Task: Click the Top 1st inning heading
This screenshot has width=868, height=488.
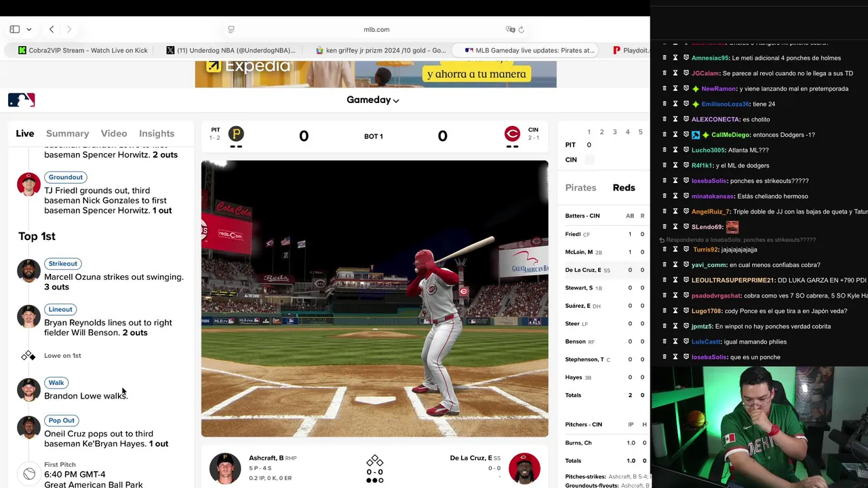Action: coord(37,236)
